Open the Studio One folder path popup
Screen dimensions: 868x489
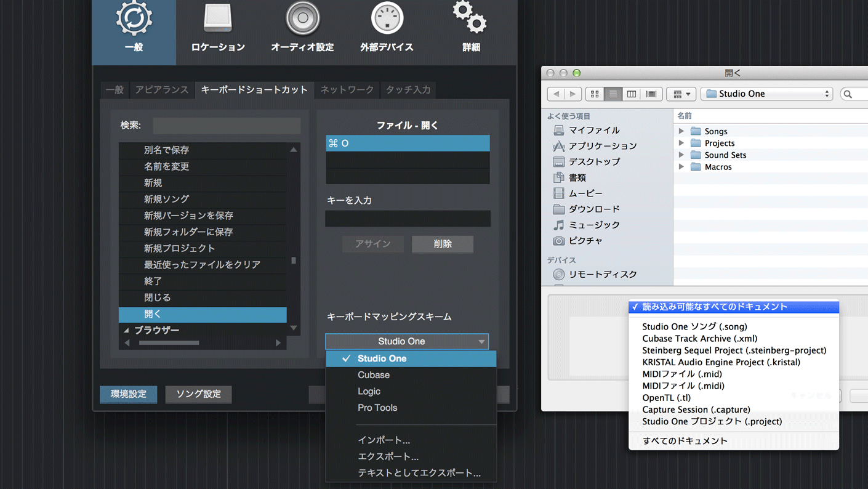pyautogui.click(x=767, y=94)
